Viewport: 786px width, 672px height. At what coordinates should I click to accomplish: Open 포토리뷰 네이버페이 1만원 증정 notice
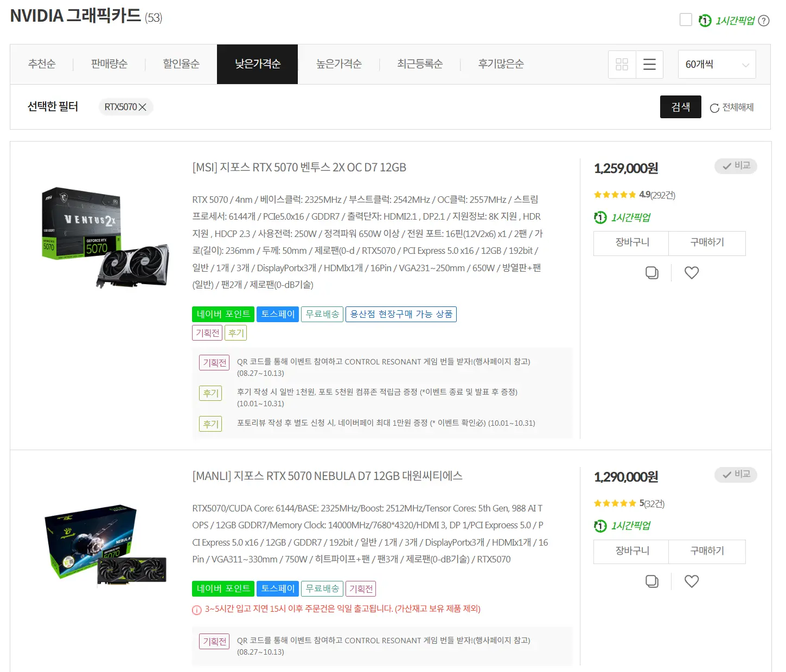pyautogui.click(x=386, y=423)
